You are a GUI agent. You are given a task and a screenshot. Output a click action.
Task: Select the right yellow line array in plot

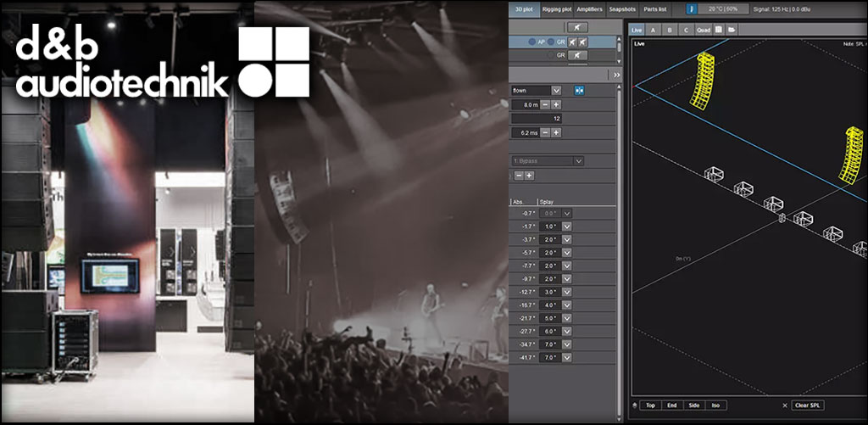click(852, 155)
